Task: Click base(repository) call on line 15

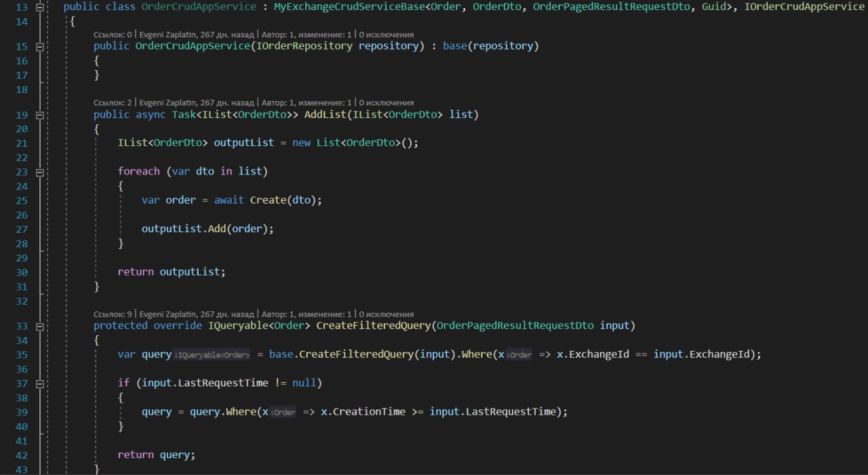Action: 490,47
